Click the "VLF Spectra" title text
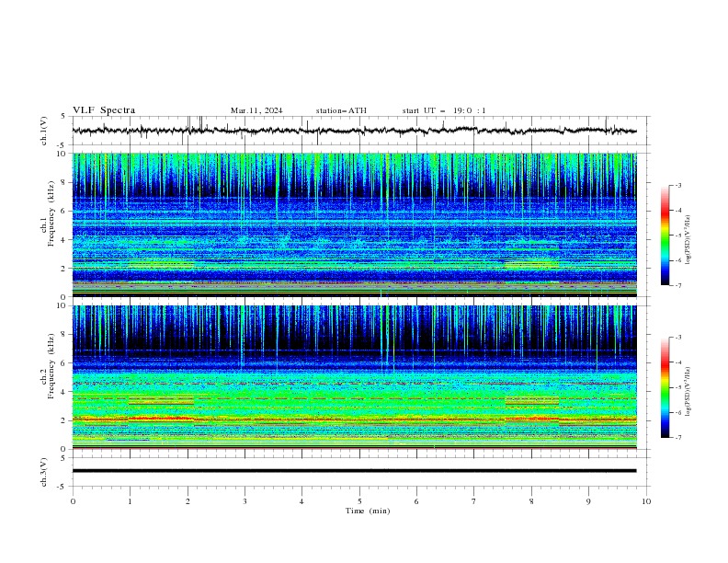 click(x=104, y=110)
